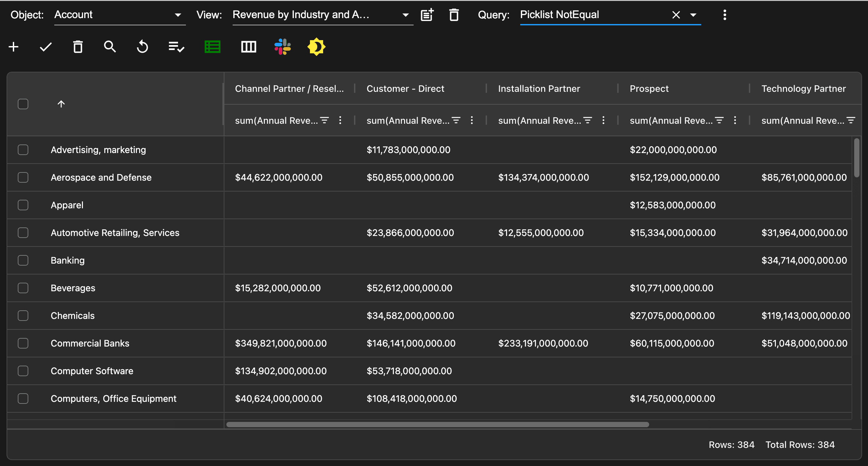Viewport: 868px width, 466px height.
Task: Click the Prospect column header
Action: click(649, 89)
